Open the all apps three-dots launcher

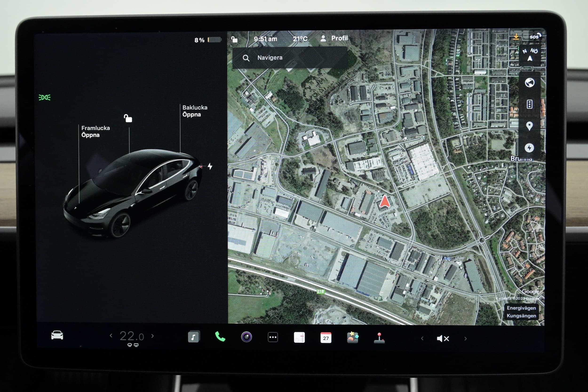(273, 337)
